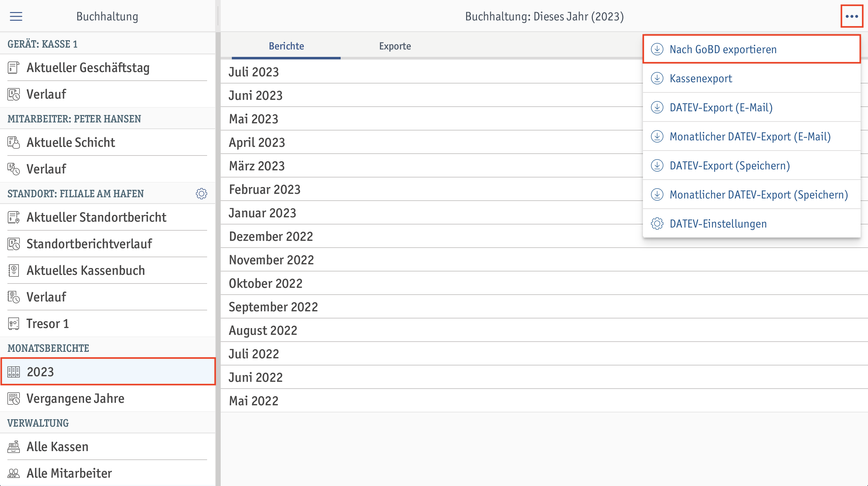This screenshot has height=486, width=868.
Task: Click the Tresor 1 safe icon
Action: (x=14, y=324)
